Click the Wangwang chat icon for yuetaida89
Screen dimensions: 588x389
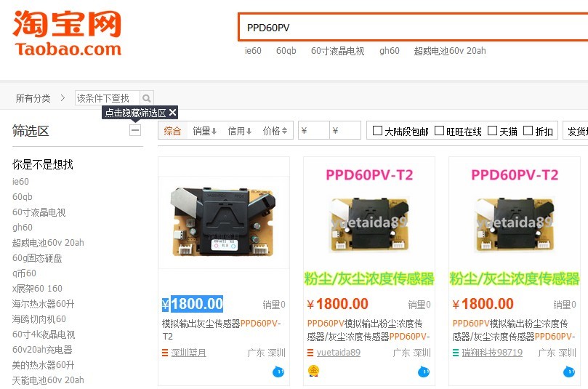point(424,372)
